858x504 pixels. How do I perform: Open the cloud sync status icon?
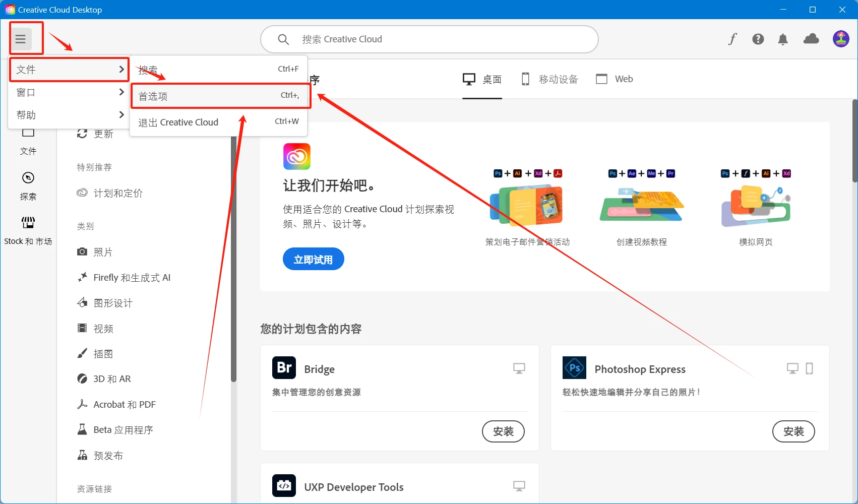point(811,39)
